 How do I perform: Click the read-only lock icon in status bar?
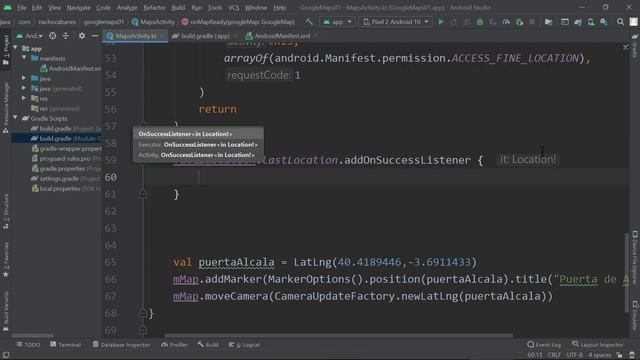[x=620, y=355]
